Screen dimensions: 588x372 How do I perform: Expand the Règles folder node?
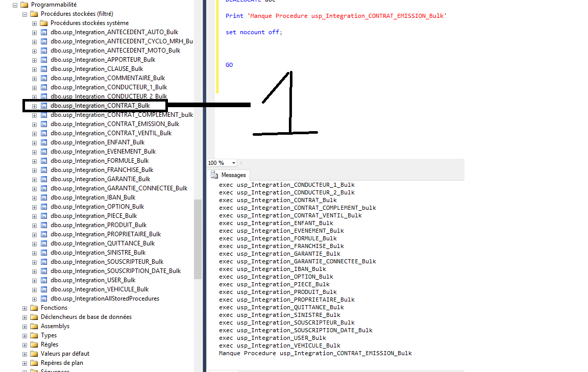coord(24,345)
